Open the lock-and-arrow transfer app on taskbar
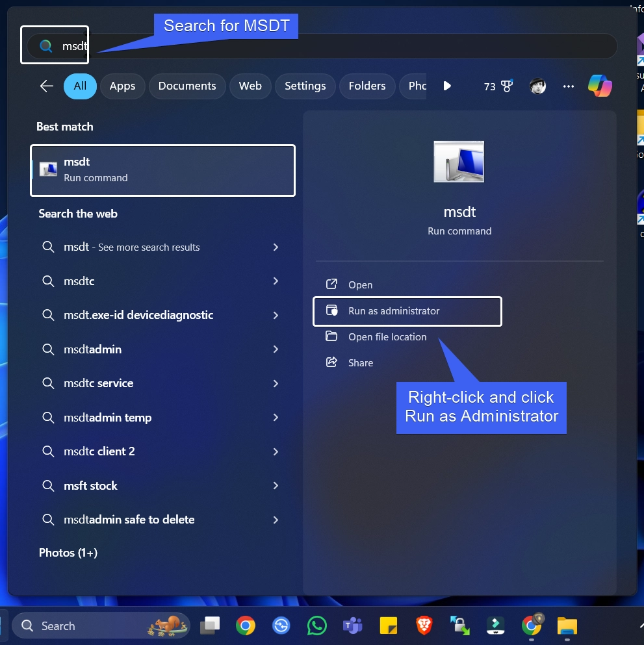The height and width of the screenshot is (645, 644). 459,626
